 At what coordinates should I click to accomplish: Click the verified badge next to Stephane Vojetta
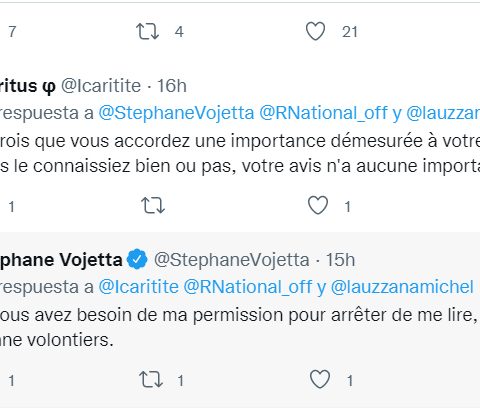[x=137, y=259]
